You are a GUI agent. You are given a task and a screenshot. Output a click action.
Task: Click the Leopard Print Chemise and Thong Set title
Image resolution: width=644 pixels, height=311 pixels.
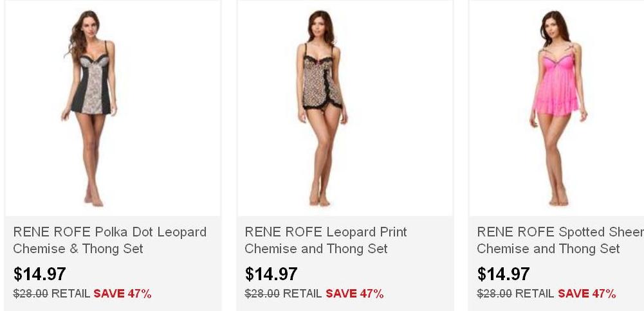(326, 240)
